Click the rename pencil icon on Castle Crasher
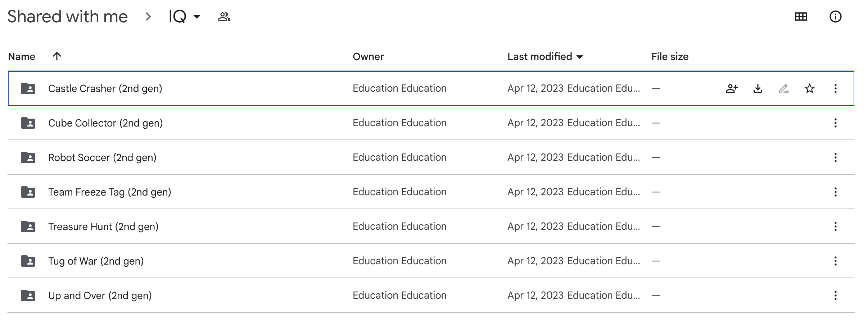The height and width of the screenshot is (330, 868). click(x=783, y=88)
